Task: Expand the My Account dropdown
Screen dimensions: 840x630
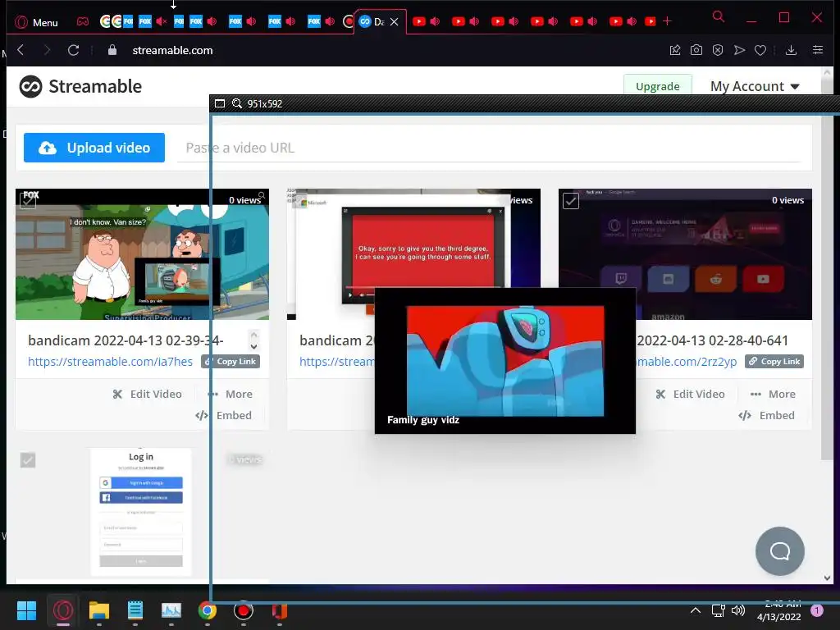Action: 755,86
